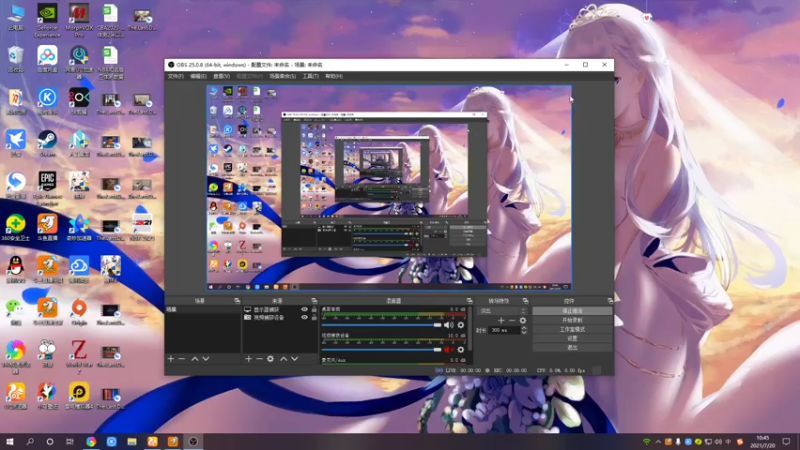
Task: Move scene up using the up arrow
Action: tap(194, 359)
